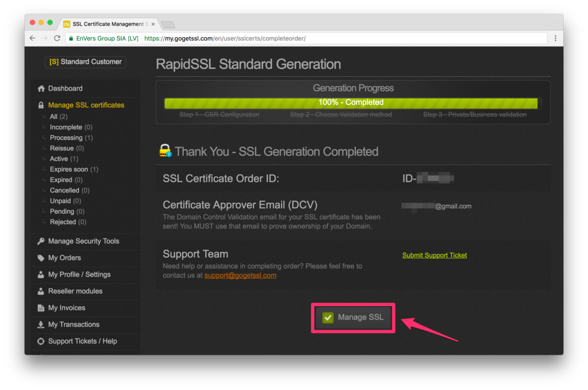Click the document icon for My Invoices

41,308
